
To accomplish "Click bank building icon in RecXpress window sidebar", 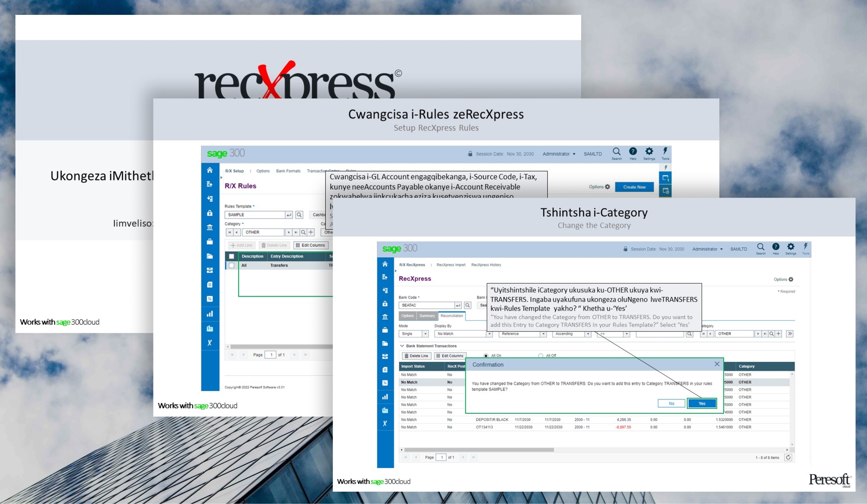I will click(x=385, y=317).
